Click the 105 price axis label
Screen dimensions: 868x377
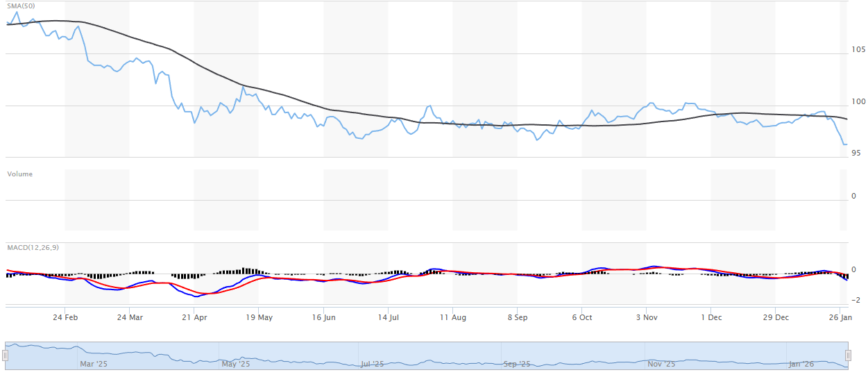(x=858, y=49)
